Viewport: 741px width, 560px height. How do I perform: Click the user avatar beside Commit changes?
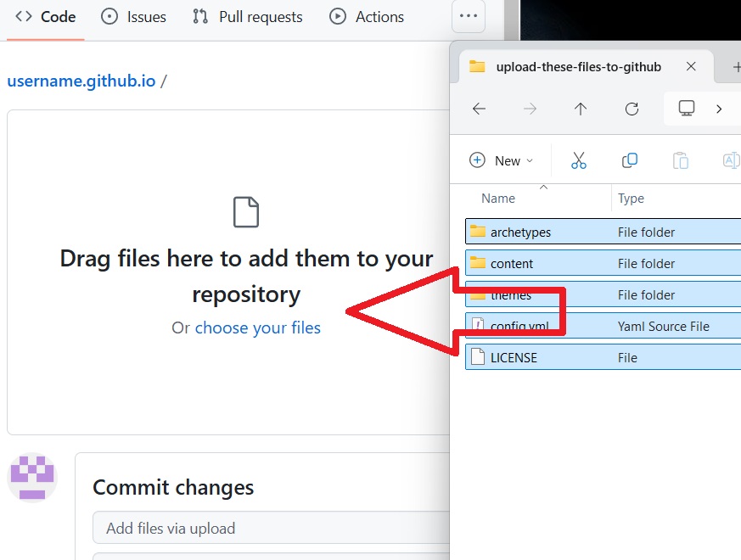coord(32,478)
